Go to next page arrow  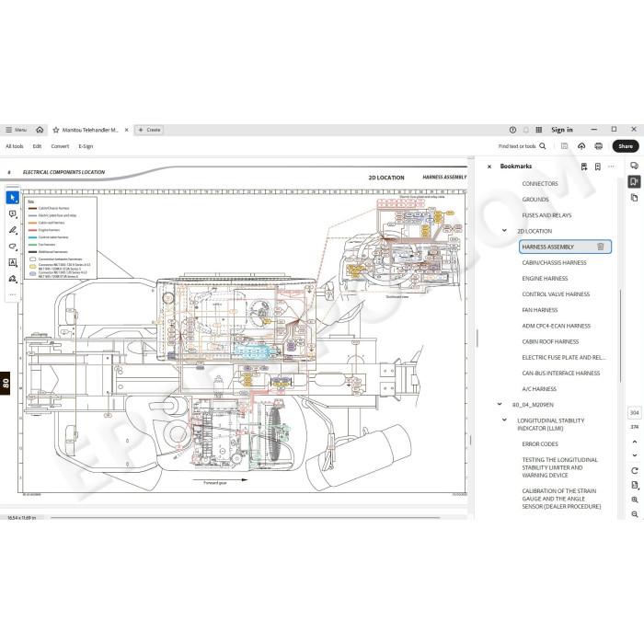point(635,455)
